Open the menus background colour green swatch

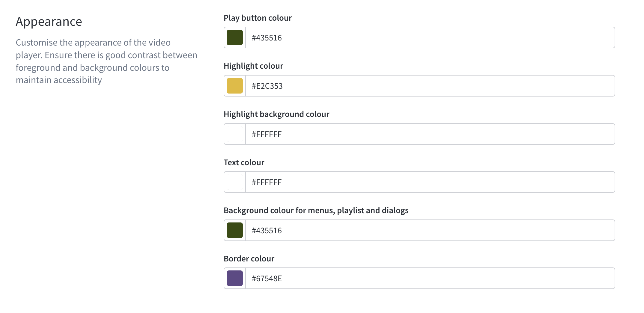[235, 230]
